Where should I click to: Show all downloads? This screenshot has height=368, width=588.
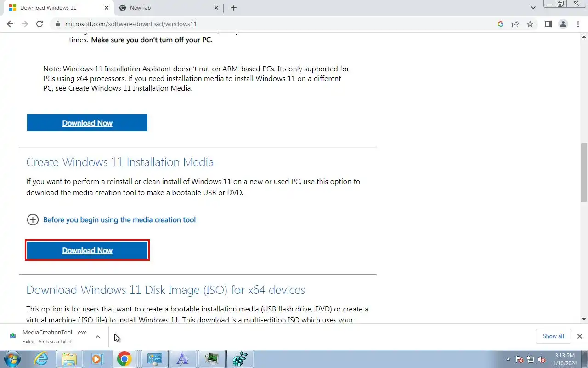[x=553, y=336]
